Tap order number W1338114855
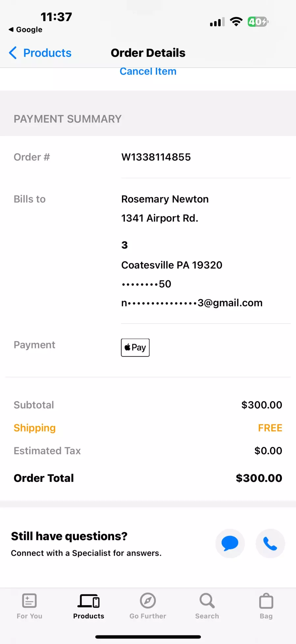The height and width of the screenshot is (644, 296). pos(156,157)
